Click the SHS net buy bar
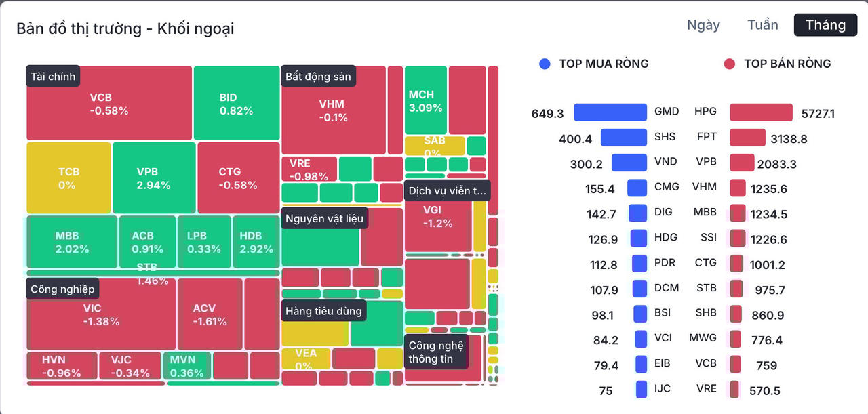The width and height of the screenshot is (868, 414). click(624, 138)
